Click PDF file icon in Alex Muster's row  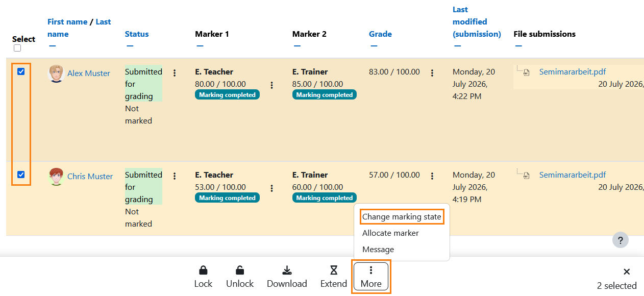click(527, 73)
